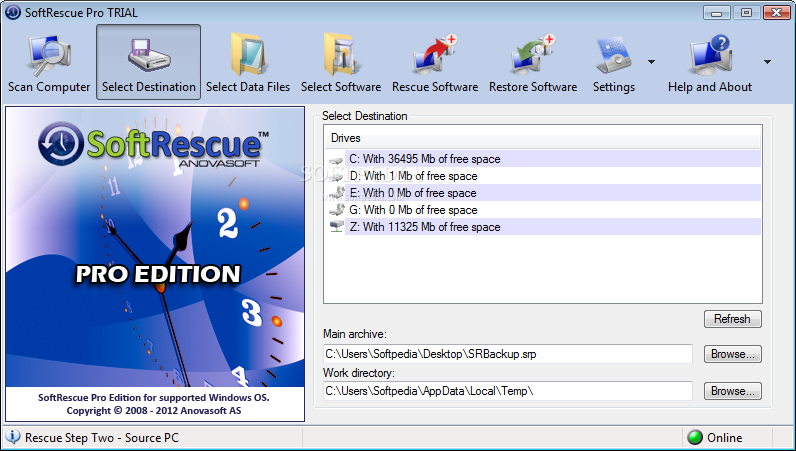Close the SoftRescue Pro TRIAL window

[x=777, y=13]
